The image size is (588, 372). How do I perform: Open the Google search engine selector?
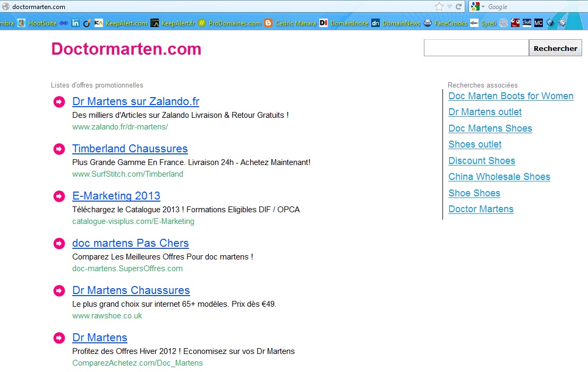coord(478,6)
